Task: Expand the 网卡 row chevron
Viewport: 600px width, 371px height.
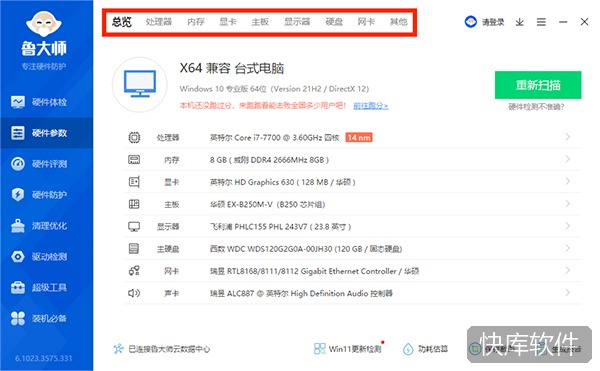Action: (567, 270)
